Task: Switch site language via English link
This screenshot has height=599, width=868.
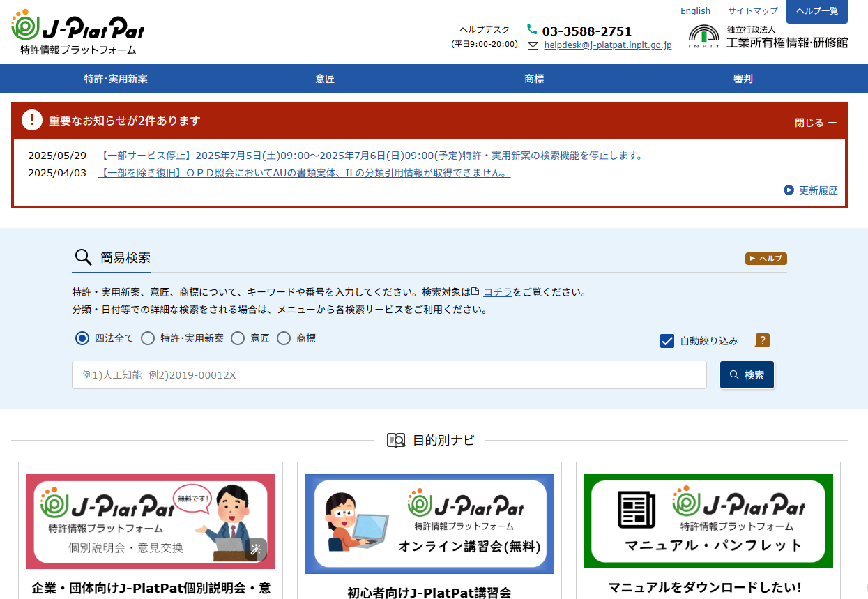Action: coord(695,10)
